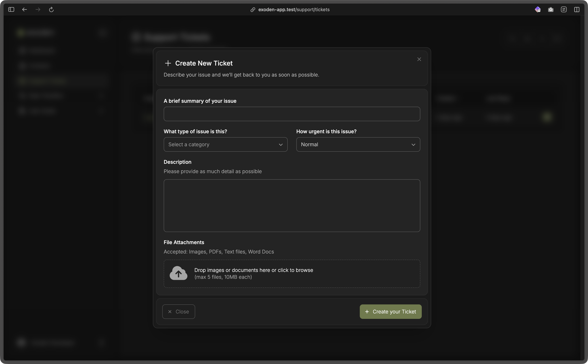This screenshot has width=588, height=364.
Task: Toggle the browser sidebar panel icon
Action: point(11,10)
